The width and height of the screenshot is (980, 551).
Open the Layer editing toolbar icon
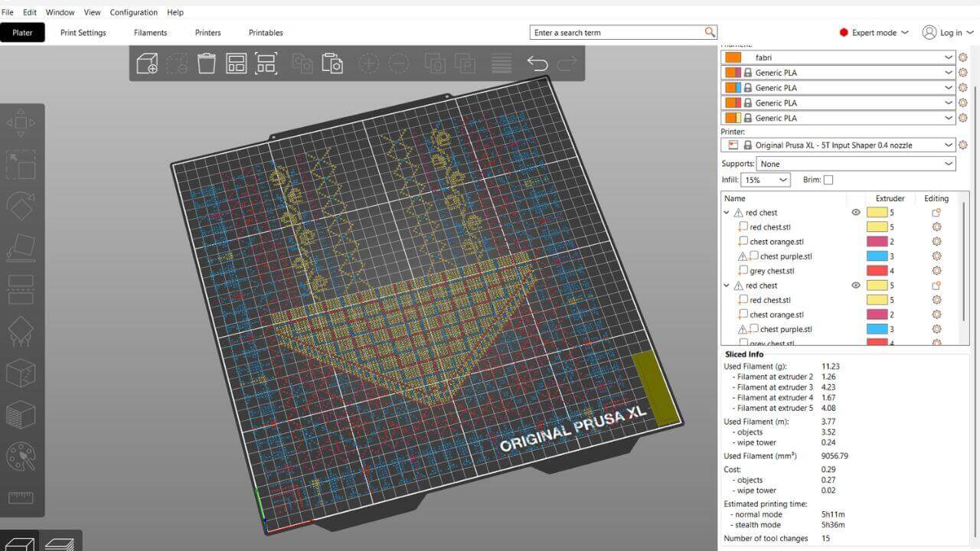(501, 64)
